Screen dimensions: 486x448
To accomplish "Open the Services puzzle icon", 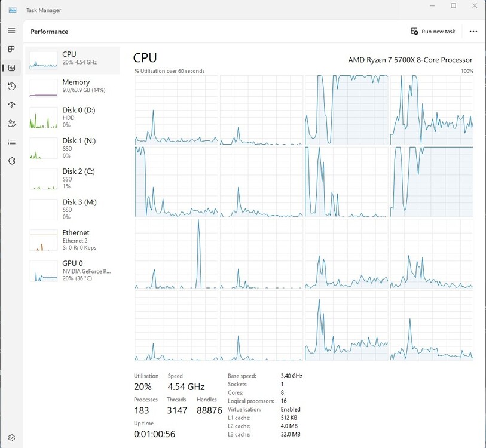I will tap(11, 161).
